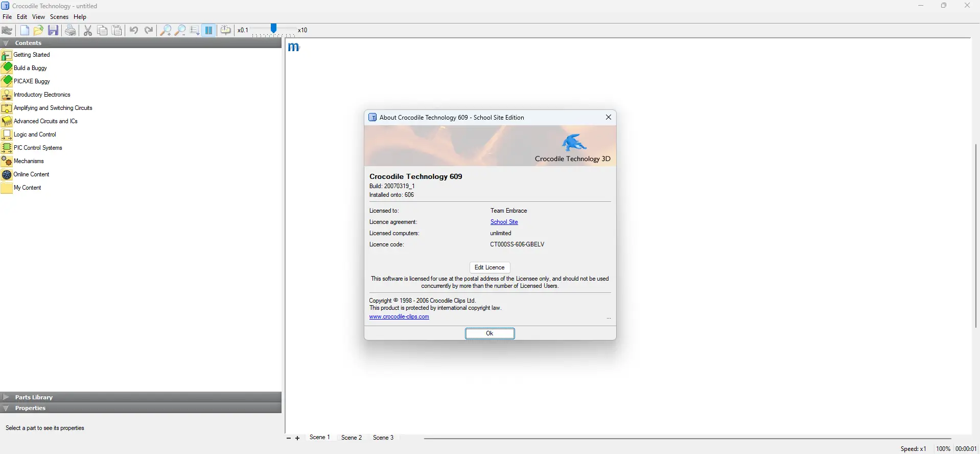The image size is (980, 454).
Task: Open the Logic and Control folder icon
Action: click(x=7, y=134)
